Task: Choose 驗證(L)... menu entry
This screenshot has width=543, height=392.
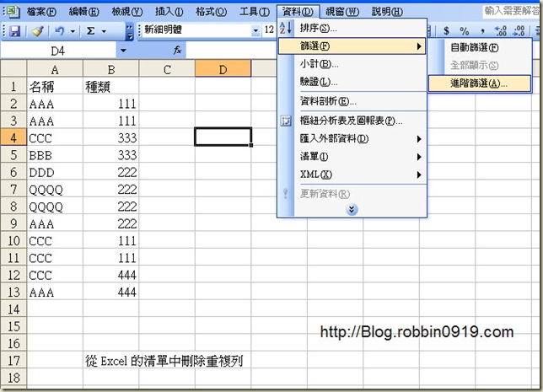Action: [352, 82]
